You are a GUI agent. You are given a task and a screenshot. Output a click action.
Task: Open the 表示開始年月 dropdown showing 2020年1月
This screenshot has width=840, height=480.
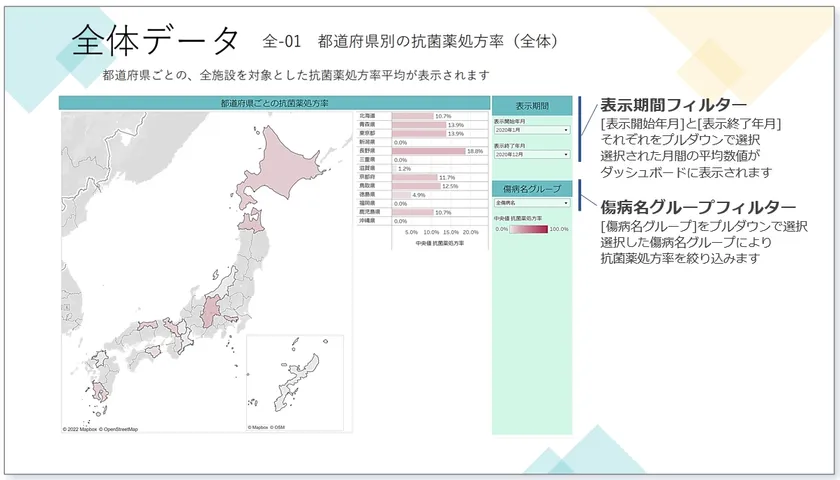pos(531,130)
